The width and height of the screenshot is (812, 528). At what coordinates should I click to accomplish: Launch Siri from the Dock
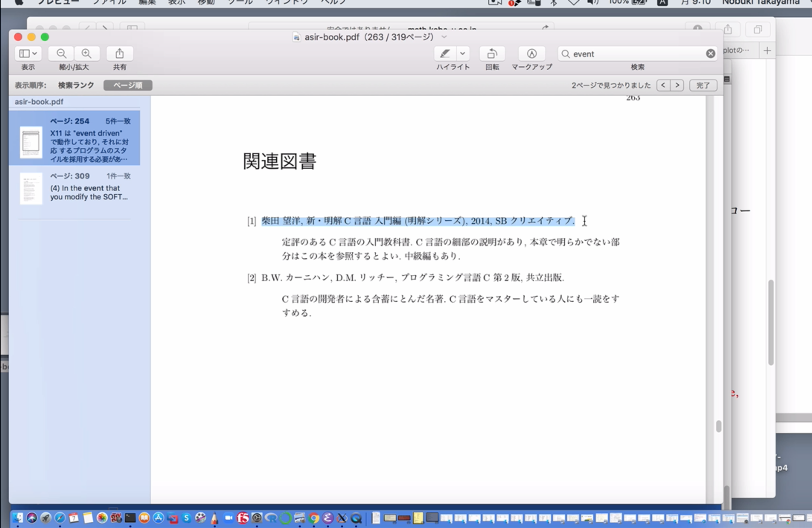[32, 518]
